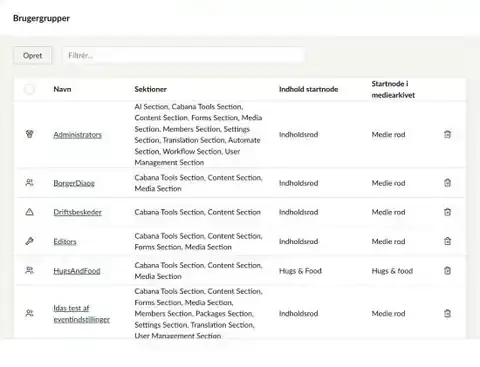Open the HugsAndFood user group
The height and width of the screenshot is (367, 480).
click(77, 271)
